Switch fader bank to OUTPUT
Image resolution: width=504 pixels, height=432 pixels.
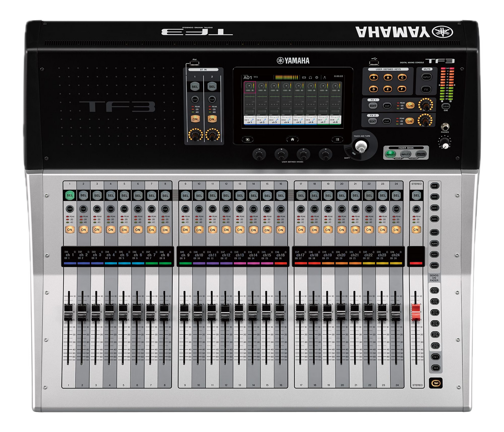pyautogui.click(x=421, y=154)
